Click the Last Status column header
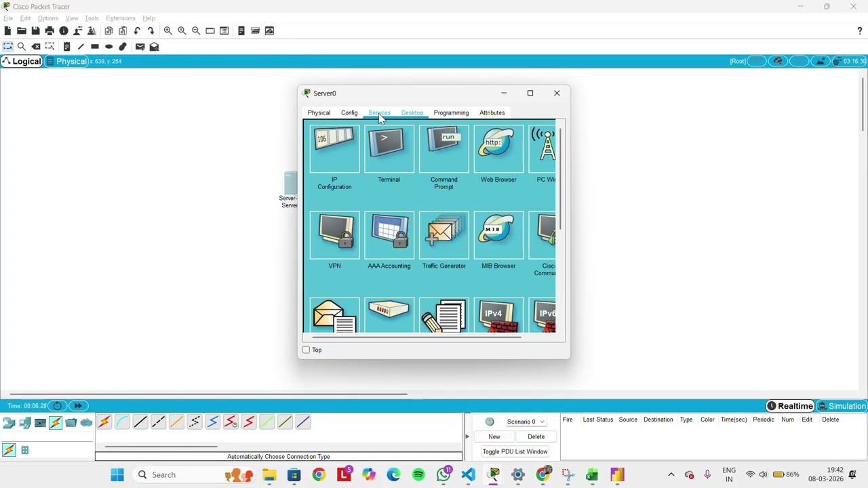Viewport: 868px width, 488px height. pos(597,420)
